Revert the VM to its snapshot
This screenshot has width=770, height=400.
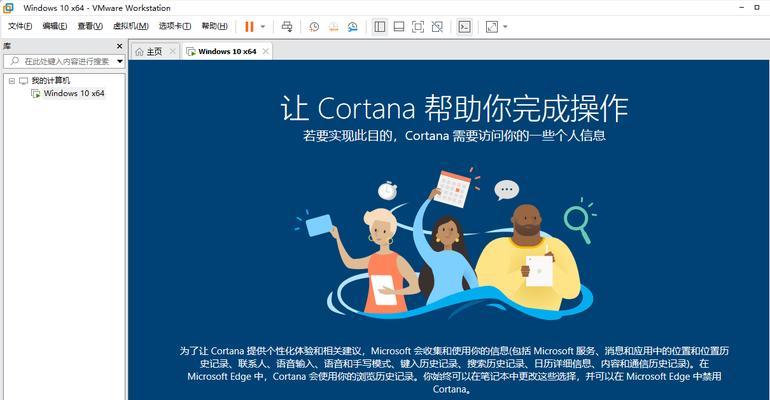[x=333, y=27]
